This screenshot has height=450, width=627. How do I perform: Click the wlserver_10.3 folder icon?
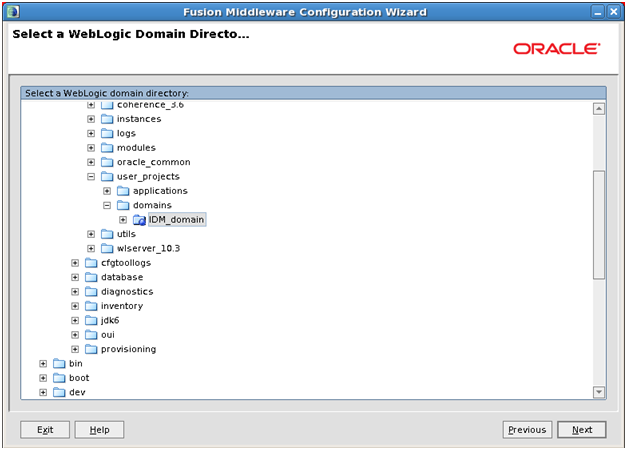pyautogui.click(x=107, y=249)
